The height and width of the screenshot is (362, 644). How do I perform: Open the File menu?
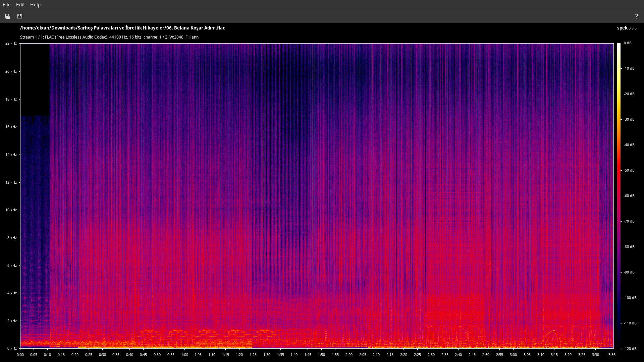(6, 5)
